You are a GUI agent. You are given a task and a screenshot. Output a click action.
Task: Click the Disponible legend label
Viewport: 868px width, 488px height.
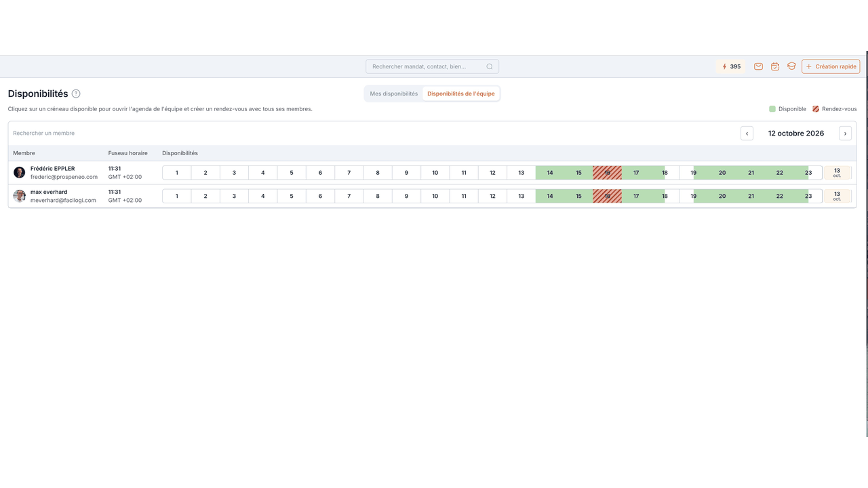click(792, 109)
